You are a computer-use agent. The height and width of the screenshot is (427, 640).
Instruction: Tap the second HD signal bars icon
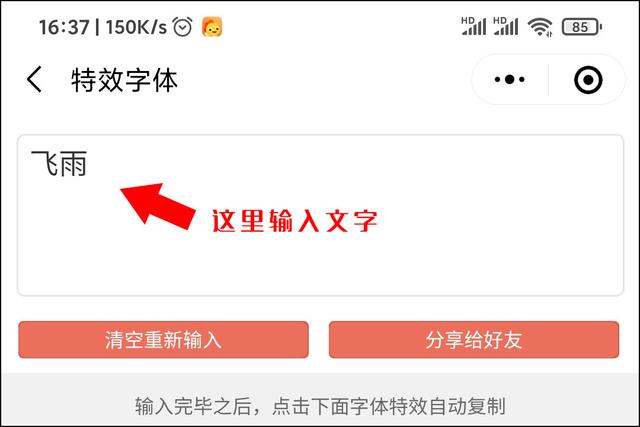coord(506,27)
